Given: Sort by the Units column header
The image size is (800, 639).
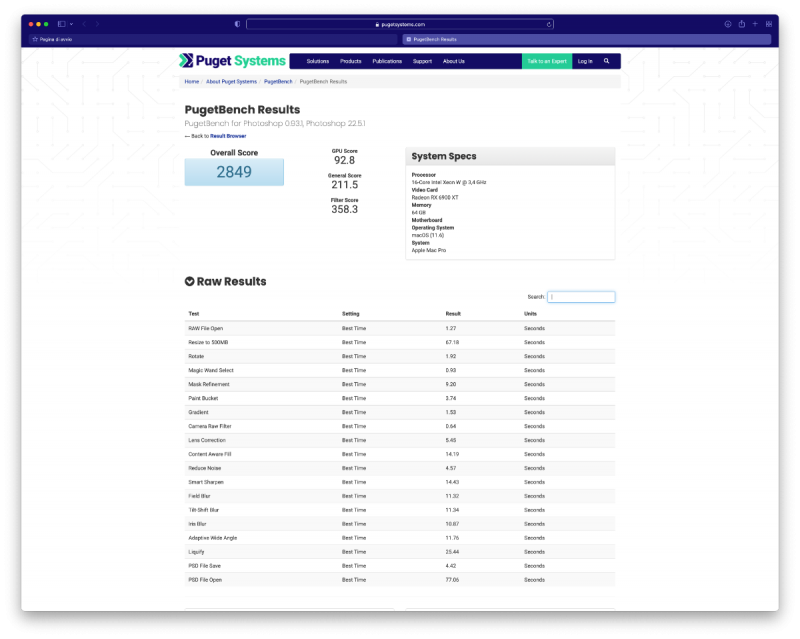Looking at the screenshot, I should click(530, 314).
